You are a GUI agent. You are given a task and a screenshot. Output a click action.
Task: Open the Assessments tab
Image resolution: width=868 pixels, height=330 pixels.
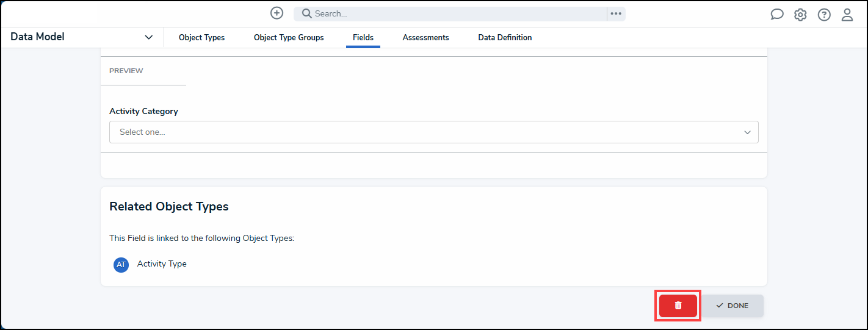[x=425, y=38]
